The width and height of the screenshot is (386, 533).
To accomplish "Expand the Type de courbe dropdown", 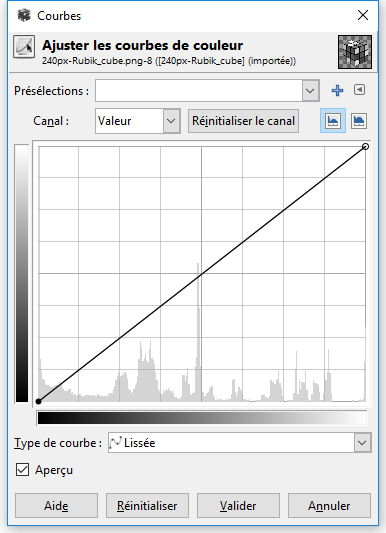I will [240, 443].
